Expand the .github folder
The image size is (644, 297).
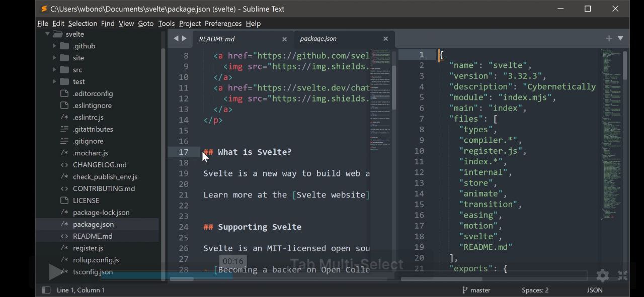coord(54,46)
